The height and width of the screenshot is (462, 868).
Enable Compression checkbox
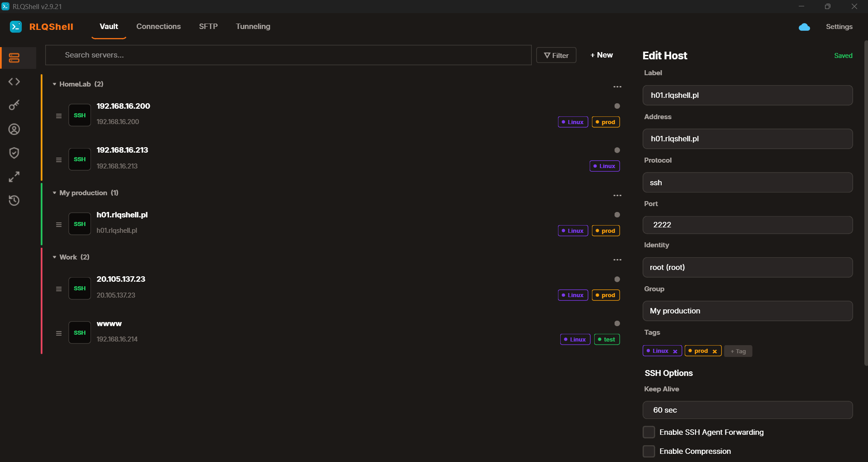(x=649, y=451)
